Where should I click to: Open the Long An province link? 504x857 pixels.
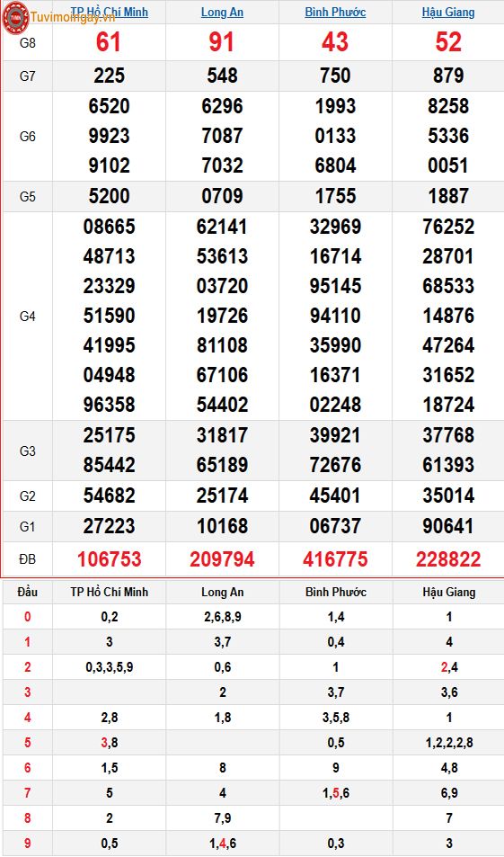pos(222,12)
